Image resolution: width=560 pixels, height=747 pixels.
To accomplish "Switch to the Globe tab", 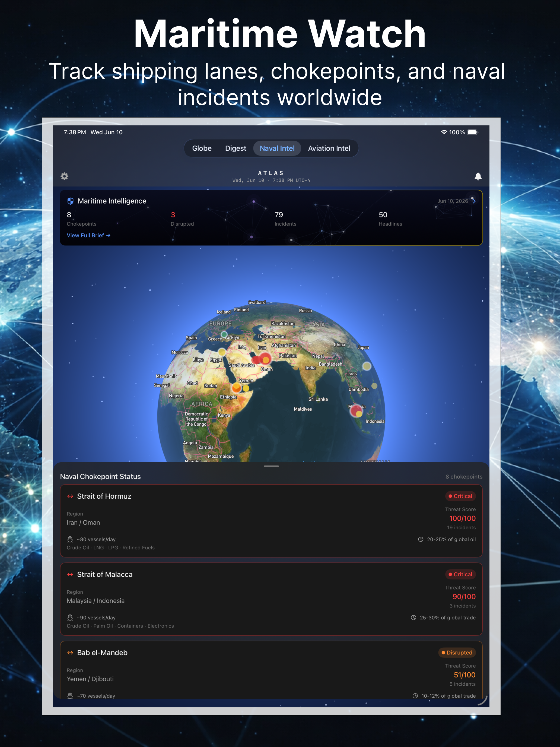I will [x=202, y=148].
